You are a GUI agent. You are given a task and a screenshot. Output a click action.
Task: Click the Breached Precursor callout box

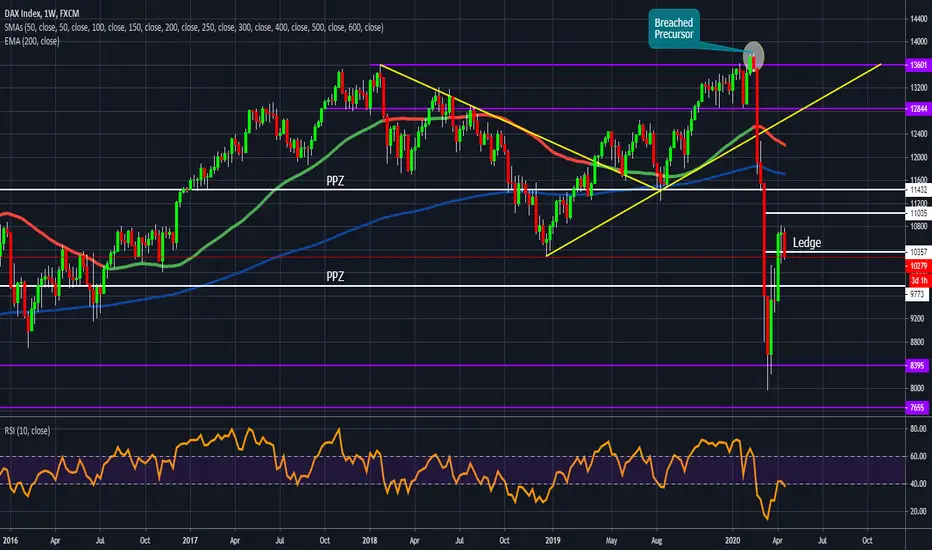[673, 29]
